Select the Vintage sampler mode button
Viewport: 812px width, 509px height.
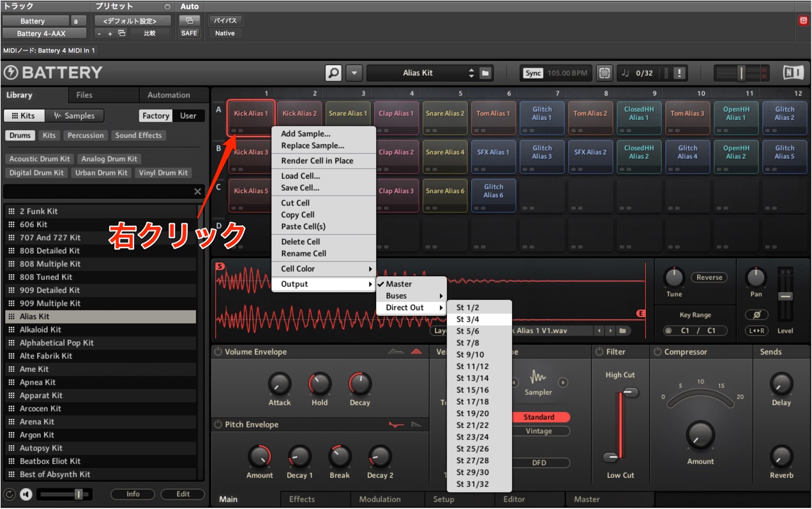[x=539, y=431]
